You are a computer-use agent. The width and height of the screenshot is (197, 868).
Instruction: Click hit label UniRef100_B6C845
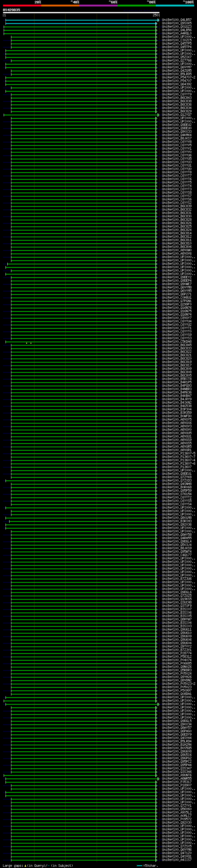177,345
